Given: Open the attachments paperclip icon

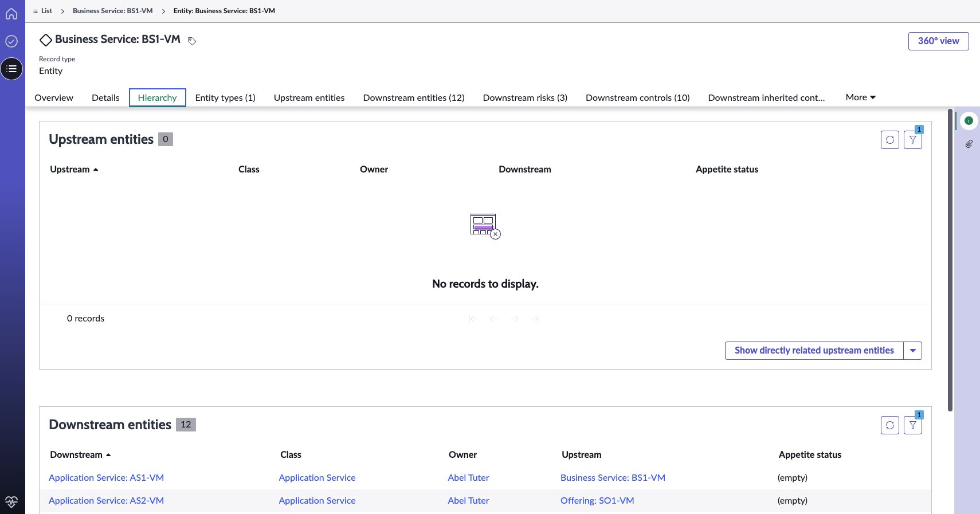Looking at the screenshot, I should [x=969, y=144].
